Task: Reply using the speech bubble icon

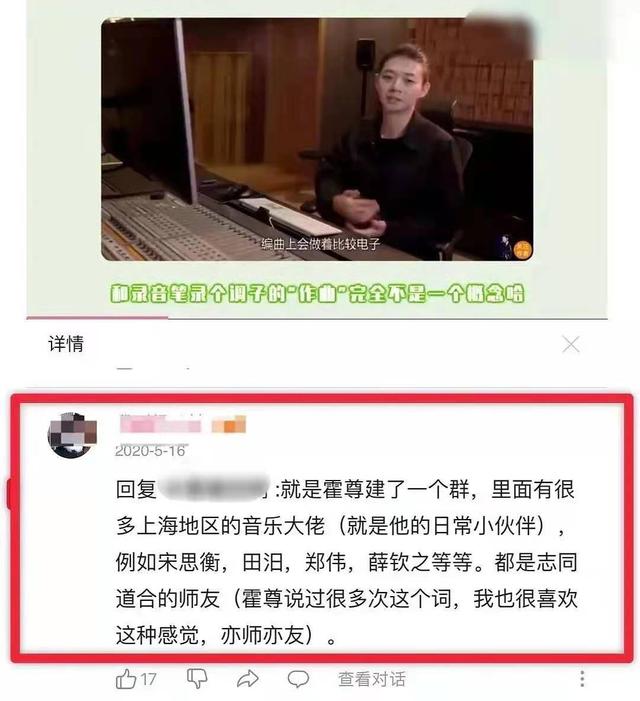Action: coord(298,679)
